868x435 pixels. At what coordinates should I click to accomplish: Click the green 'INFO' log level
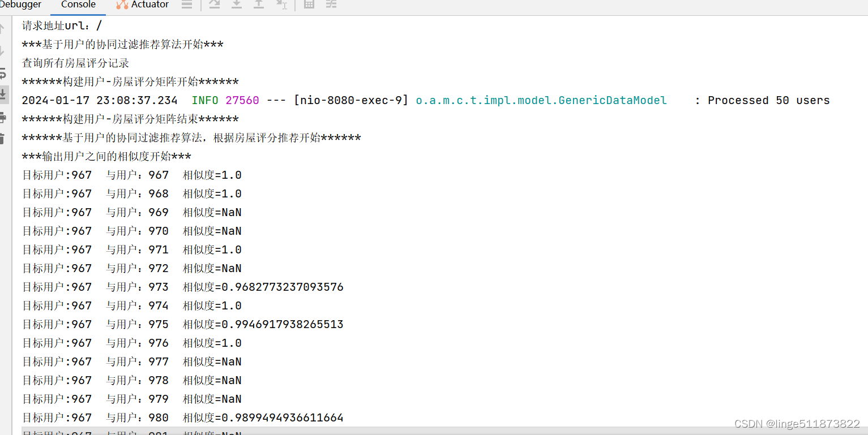pyautogui.click(x=205, y=101)
